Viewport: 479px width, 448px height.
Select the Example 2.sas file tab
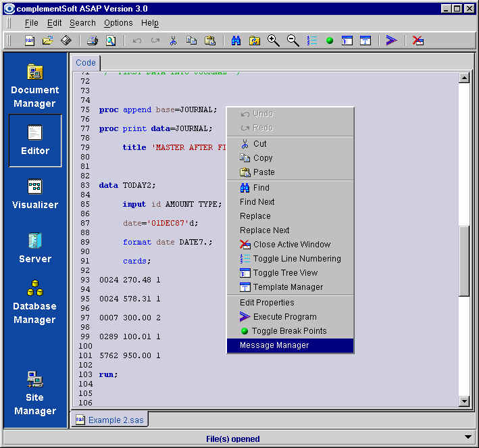(110, 420)
